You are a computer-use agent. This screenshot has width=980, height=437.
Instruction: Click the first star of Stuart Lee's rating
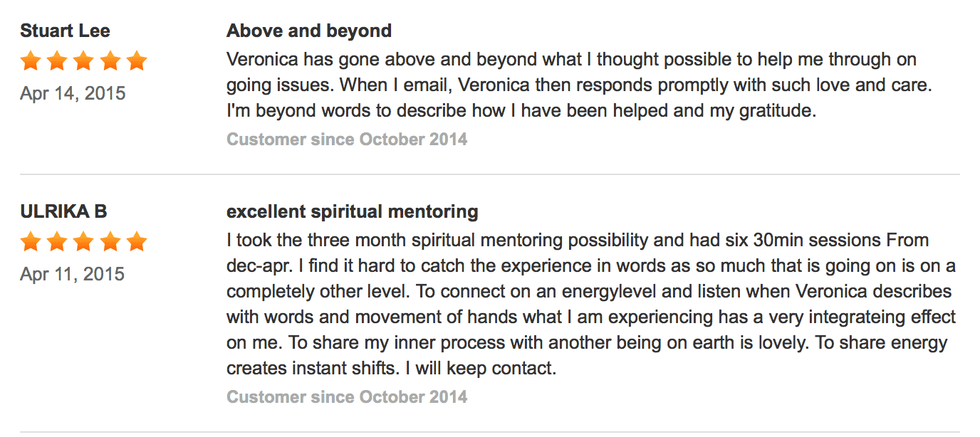click(x=31, y=61)
